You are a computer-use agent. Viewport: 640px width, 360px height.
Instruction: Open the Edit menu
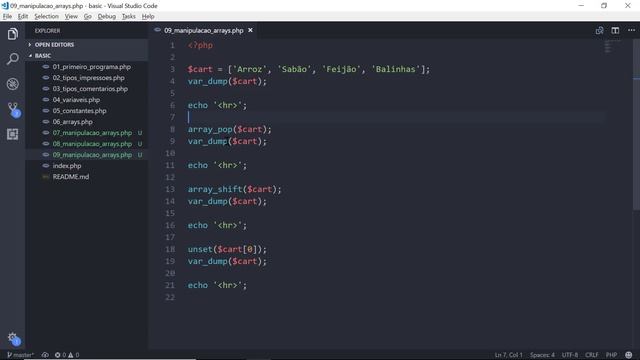(x=23, y=16)
